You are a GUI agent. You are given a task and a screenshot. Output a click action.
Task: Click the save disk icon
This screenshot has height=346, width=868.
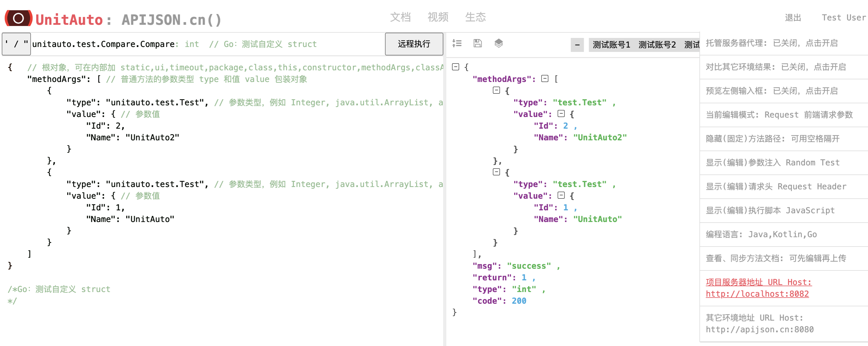click(x=477, y=43)
